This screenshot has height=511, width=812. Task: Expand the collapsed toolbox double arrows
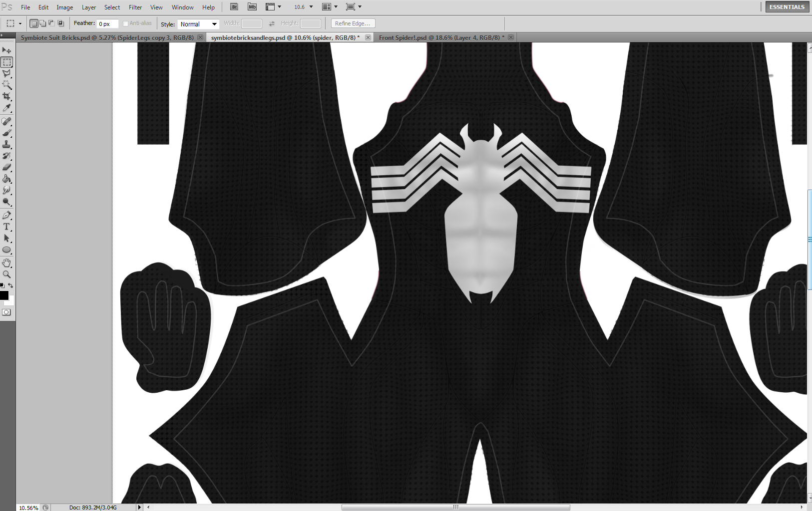[x=2, y=35]
